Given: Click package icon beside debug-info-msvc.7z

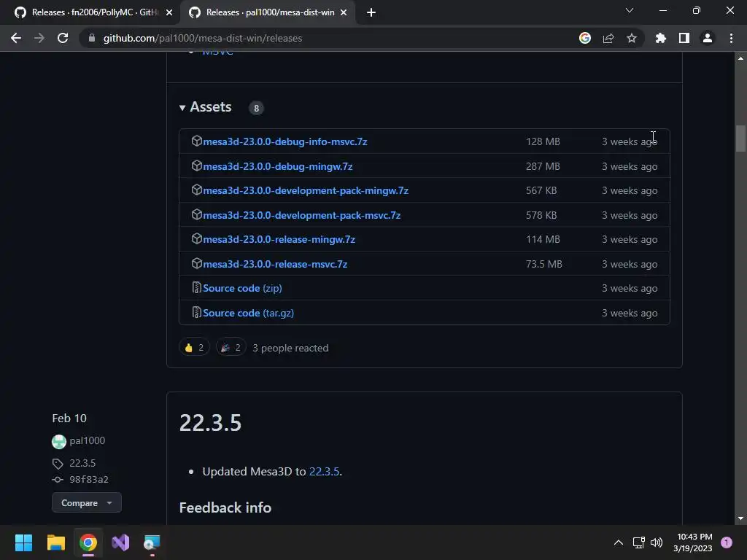Looking at the screenshot, I should coord(197,141).
